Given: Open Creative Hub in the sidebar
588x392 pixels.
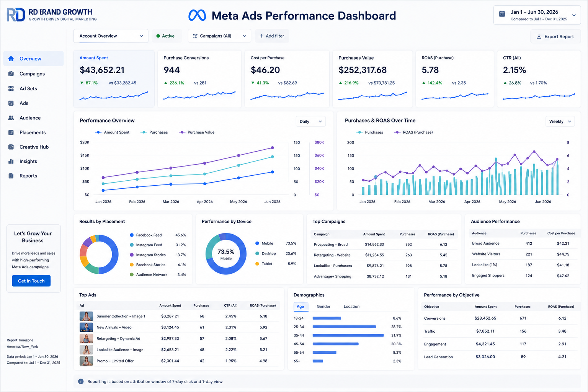Looking at the screenshot, I should (x=33, y=147).
